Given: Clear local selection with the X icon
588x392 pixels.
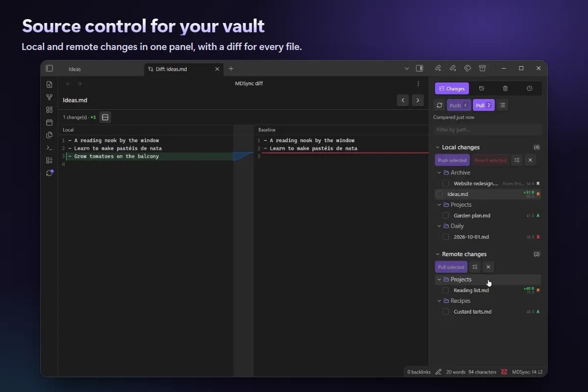Looking at the screenshot, I should (530, 160).
